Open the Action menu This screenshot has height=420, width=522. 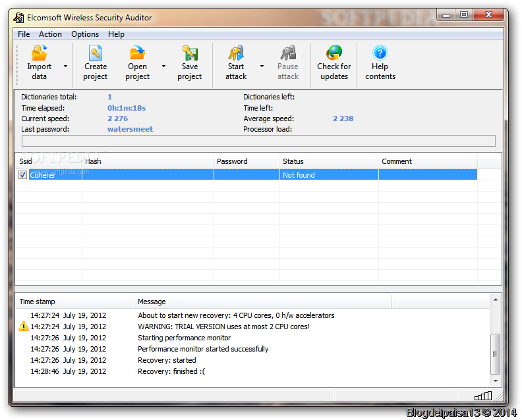[50, 34]
